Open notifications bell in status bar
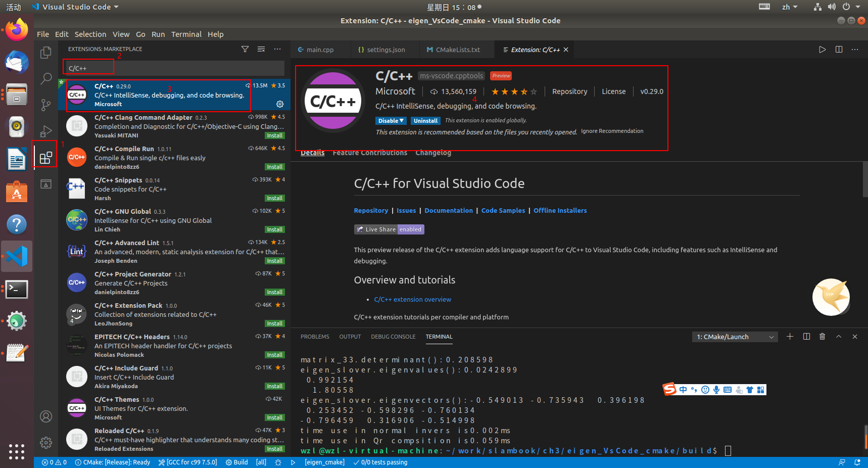 [857, 462]
